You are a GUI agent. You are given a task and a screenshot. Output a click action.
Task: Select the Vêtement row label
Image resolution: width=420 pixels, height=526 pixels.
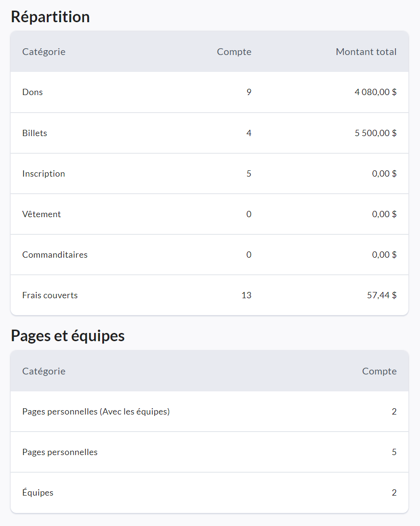click(41, 214)
